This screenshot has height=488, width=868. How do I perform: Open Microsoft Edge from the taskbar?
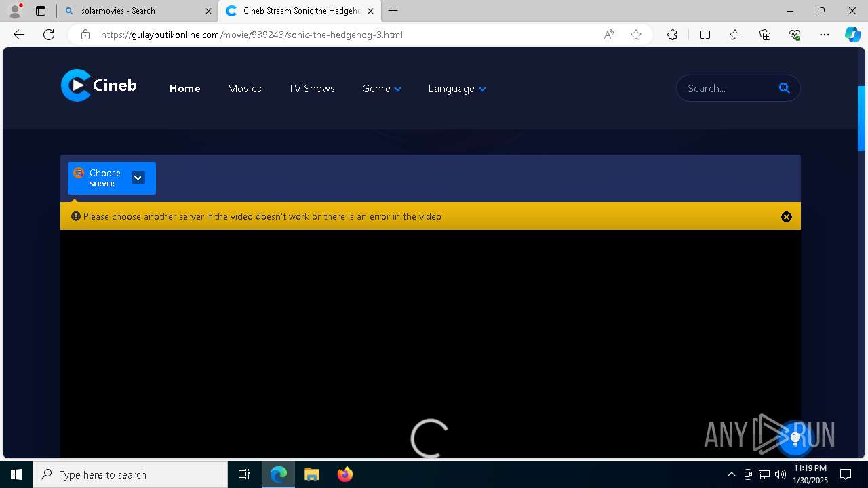coord(279,474)
